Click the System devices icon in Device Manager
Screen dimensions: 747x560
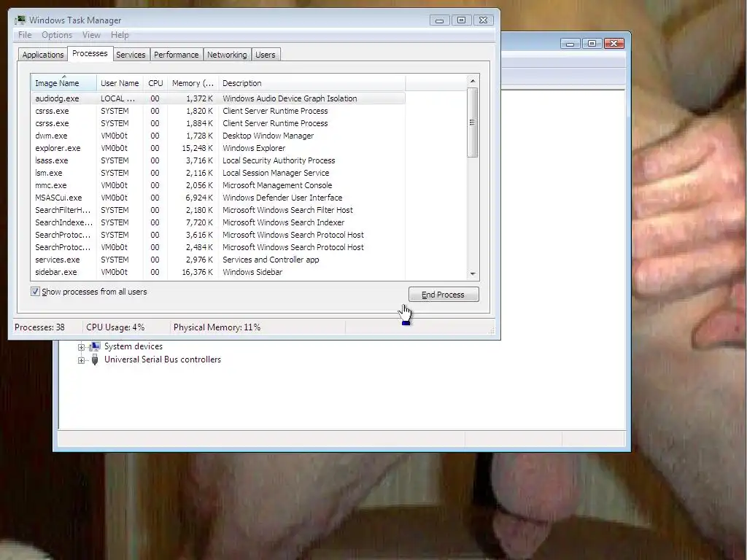coord(95,346)
